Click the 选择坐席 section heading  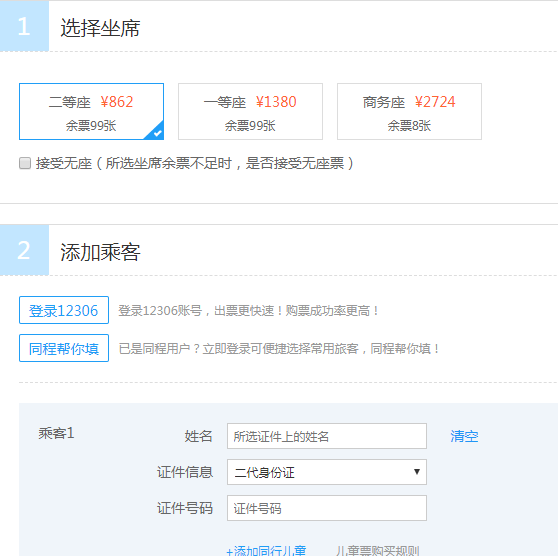pyautogui.click(x=100, y=28)
